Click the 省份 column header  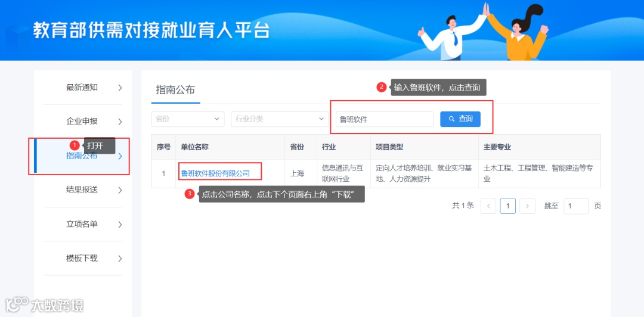tap(301, 147)
